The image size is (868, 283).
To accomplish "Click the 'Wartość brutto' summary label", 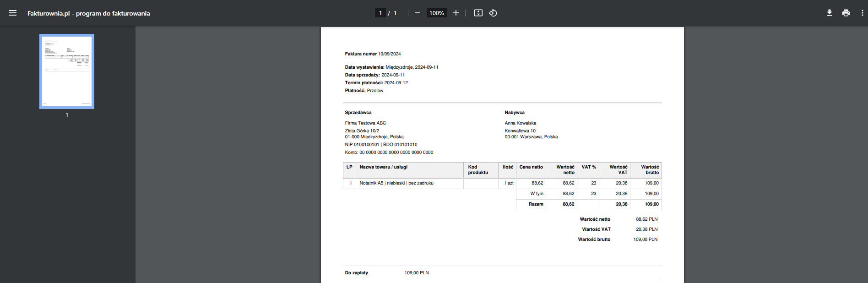I will point(594,239).
